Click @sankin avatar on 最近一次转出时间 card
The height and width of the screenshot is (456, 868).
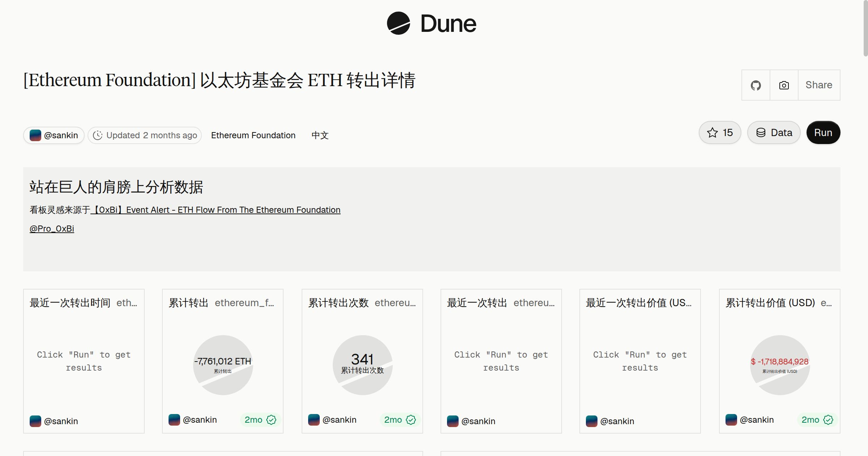click(35, 421)
